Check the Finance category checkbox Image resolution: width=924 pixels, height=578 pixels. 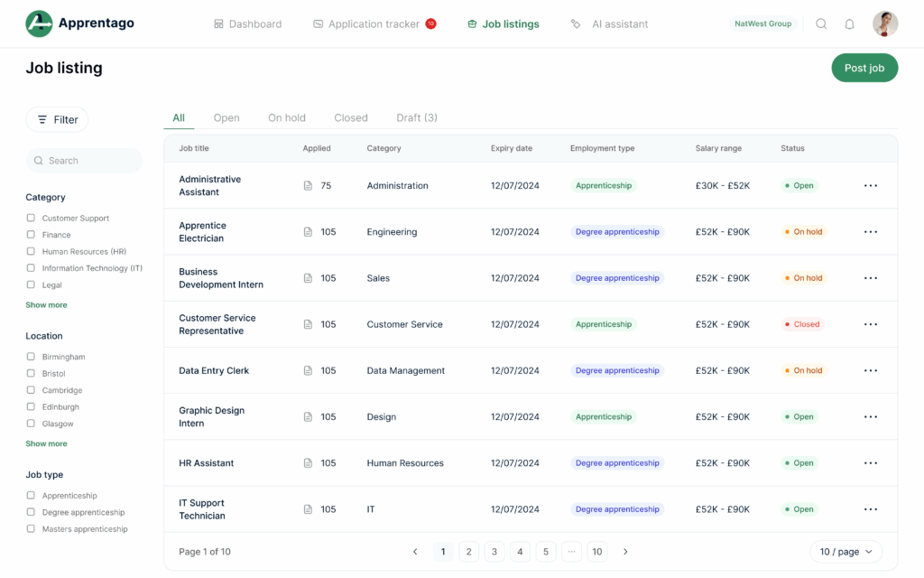31,235
